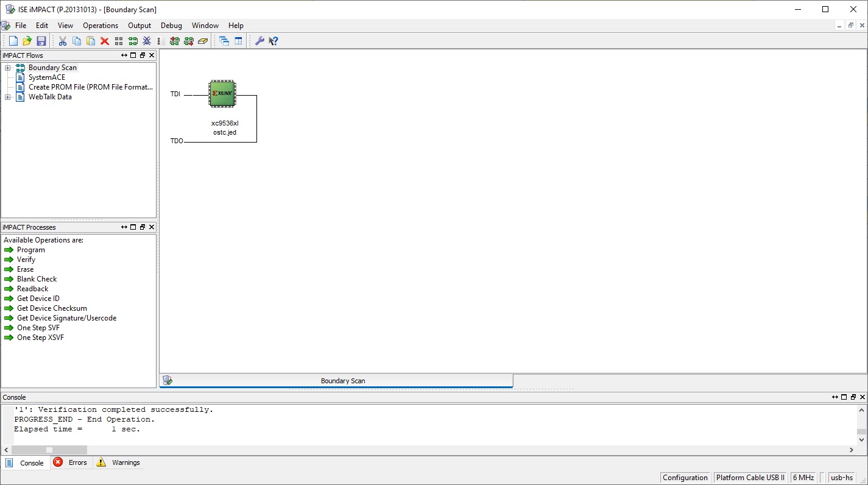Click the icon on the Boundary Scan document tab
Screen dimensions: 868x485
point(168,380)
